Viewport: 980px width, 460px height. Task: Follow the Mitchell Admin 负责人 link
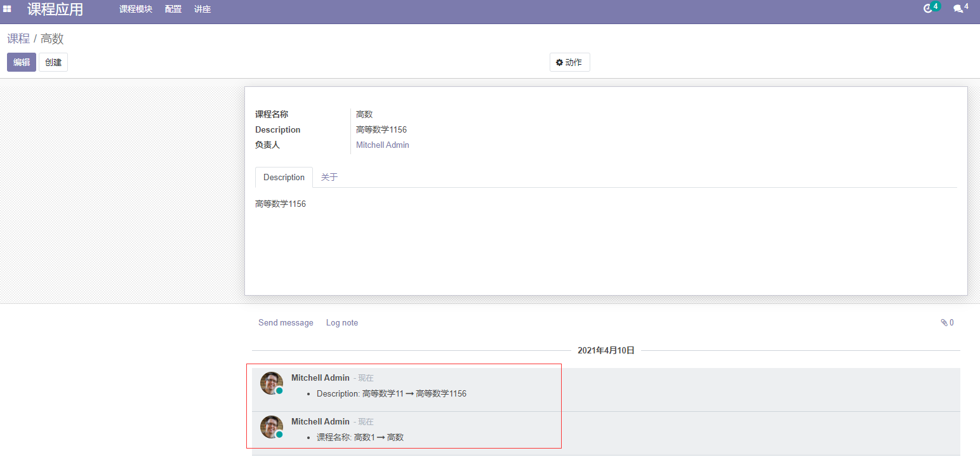pos(382,145)
